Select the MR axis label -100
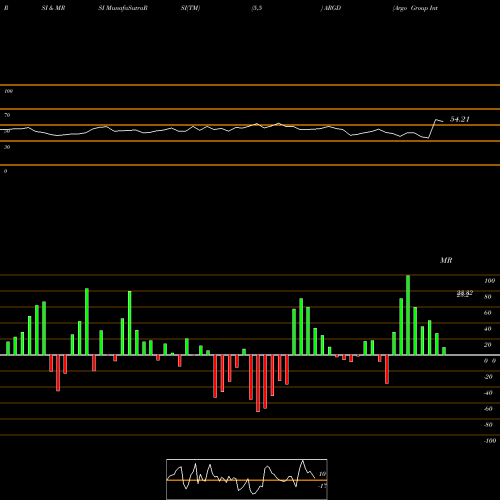Viewport: 500px width, 500px height. click(490, 441)
